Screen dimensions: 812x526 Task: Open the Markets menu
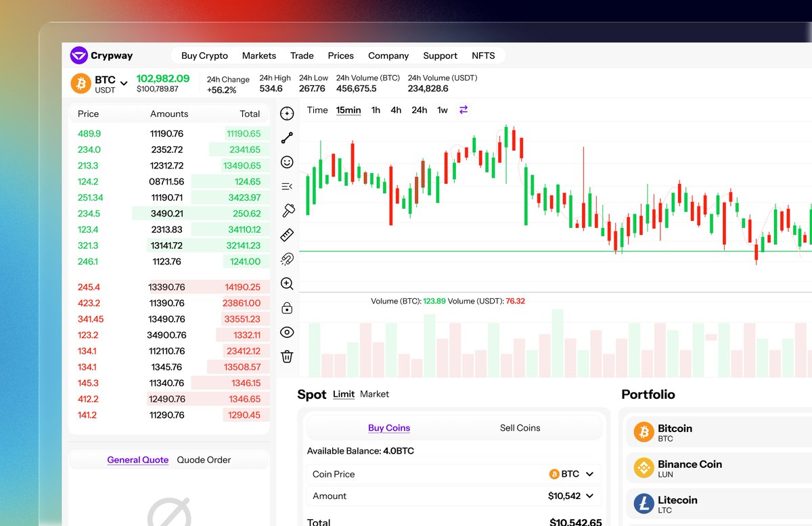259,55
